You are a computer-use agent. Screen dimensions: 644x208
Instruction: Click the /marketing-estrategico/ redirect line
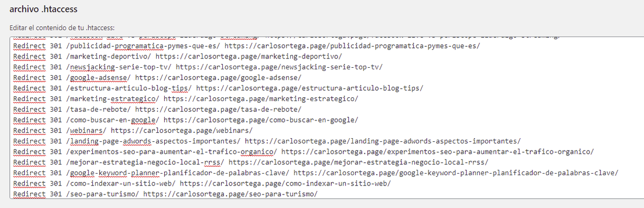click(x=185, y=99)
